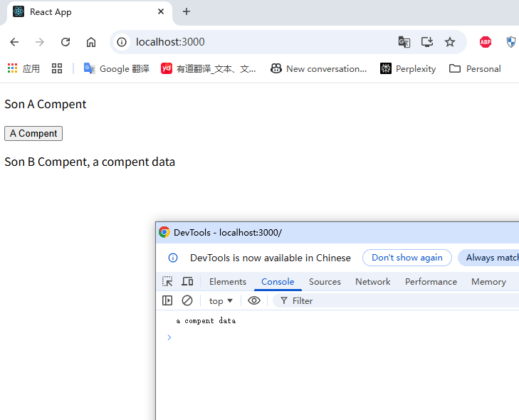Screen dimensions: 519x420
Task: Toggle the live expression eye icon
Action: click(254, 300)
